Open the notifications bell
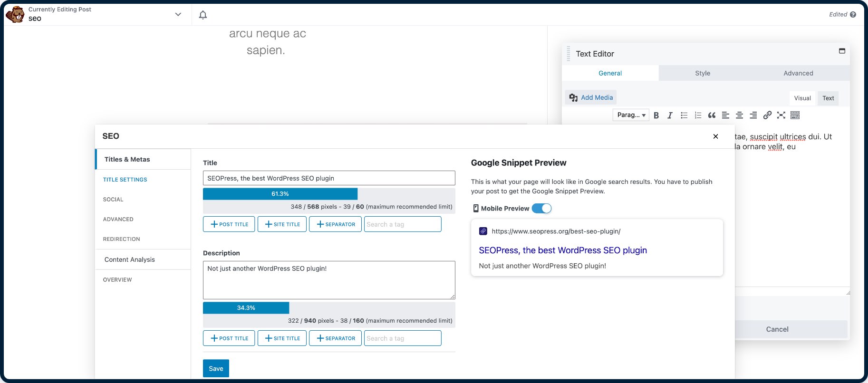The image size is (868, 383). (x=203, y=15)
